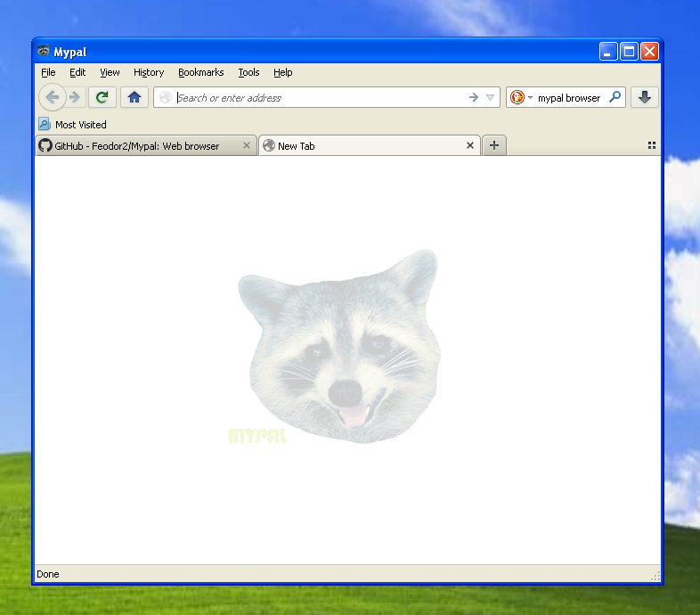Open the View menu
The width and height of the screenshot is (700, 615).
point(110,72)
